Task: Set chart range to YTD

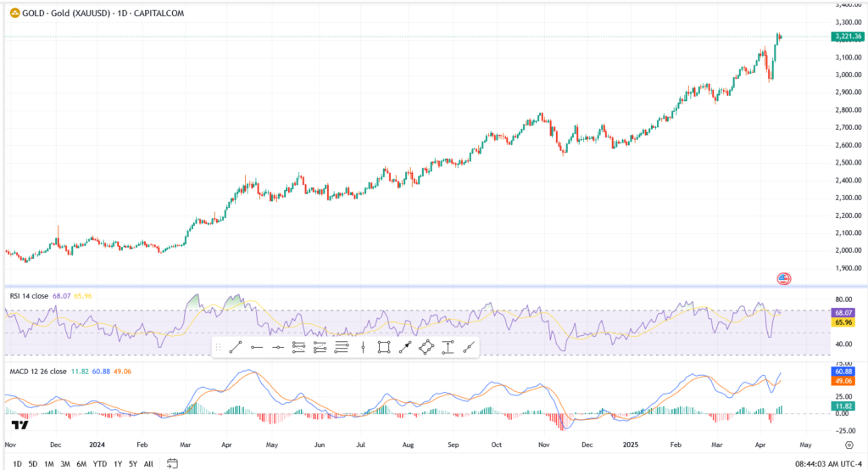Action: [100, 464]
